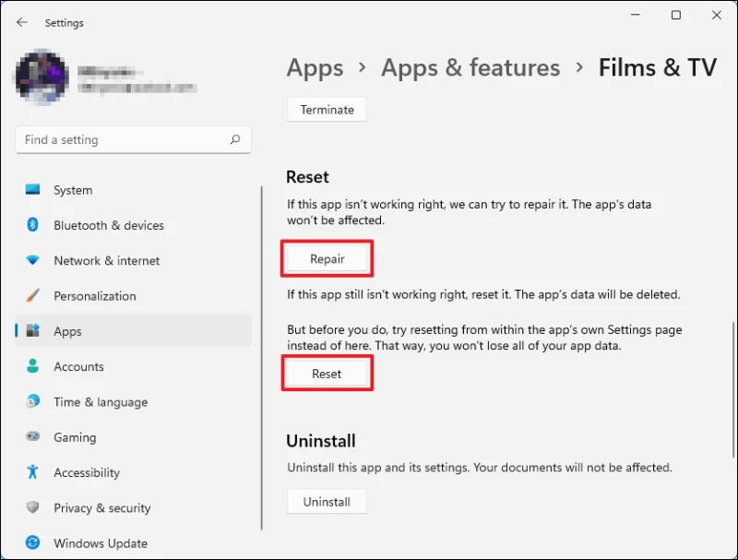Click the Accounts person icon

tap(33, 366)
